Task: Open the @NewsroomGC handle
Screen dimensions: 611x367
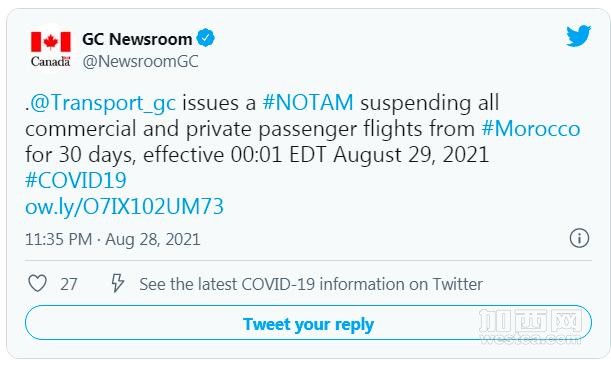Action: pyautogui.click(x=140, y=62)
